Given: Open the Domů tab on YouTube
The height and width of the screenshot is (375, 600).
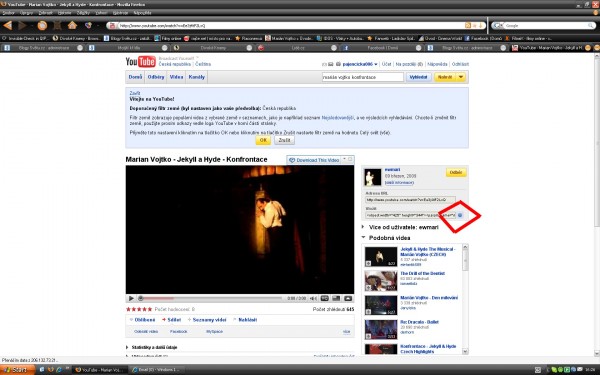Looking at the screenshot, I should 135,77.
